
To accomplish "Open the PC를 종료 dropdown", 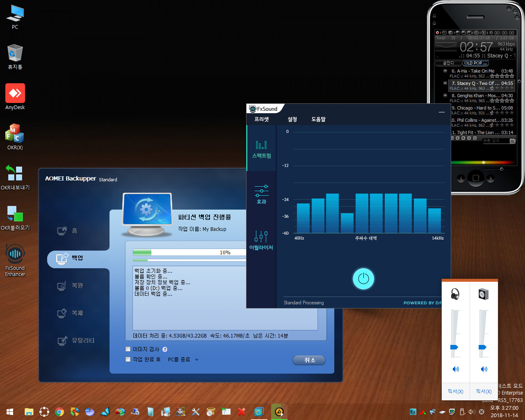I will tap(183, 359).
